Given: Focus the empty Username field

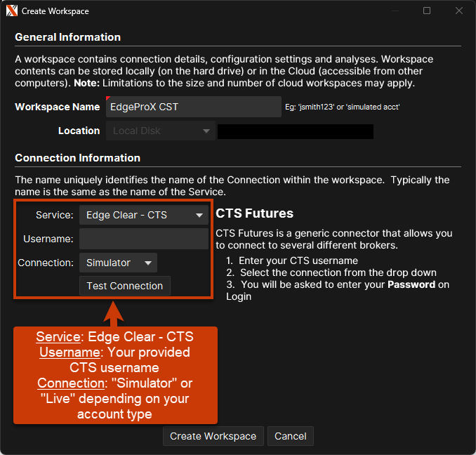Looking at the screenshot, I should coord(143,239).
